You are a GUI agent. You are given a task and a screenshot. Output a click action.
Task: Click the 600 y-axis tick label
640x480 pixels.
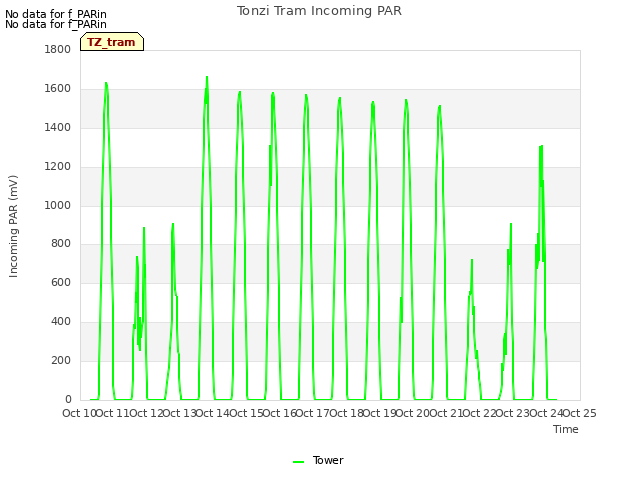[x=61, y=282]
